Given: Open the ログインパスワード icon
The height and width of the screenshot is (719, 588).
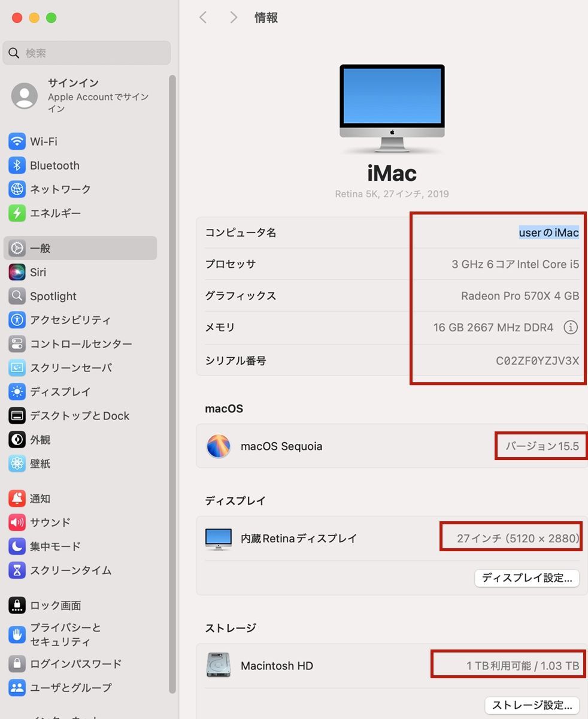Looking at the screenshot, I should point(17,664).
